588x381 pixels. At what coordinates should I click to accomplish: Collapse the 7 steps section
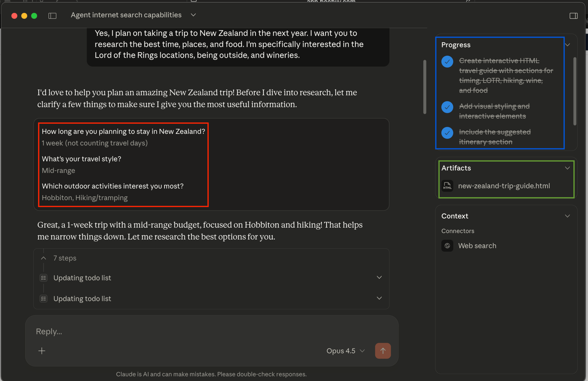coord(43,258)
